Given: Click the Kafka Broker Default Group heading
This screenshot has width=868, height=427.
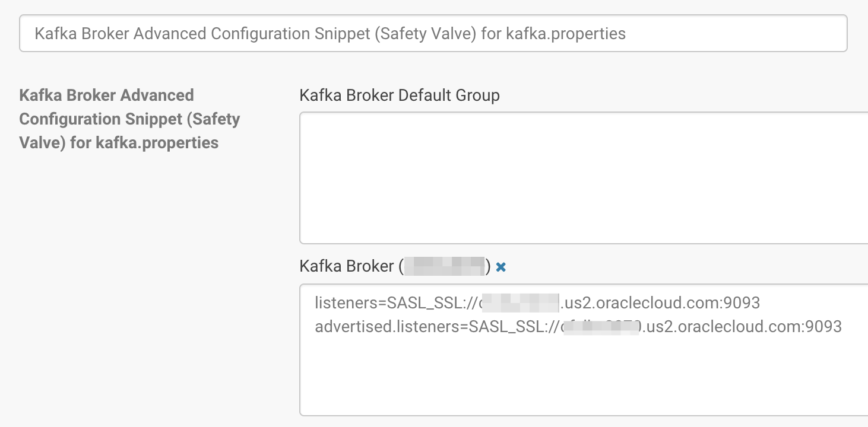Looking at the screenshot, I should pyautogui.click(x=400, y=95).
